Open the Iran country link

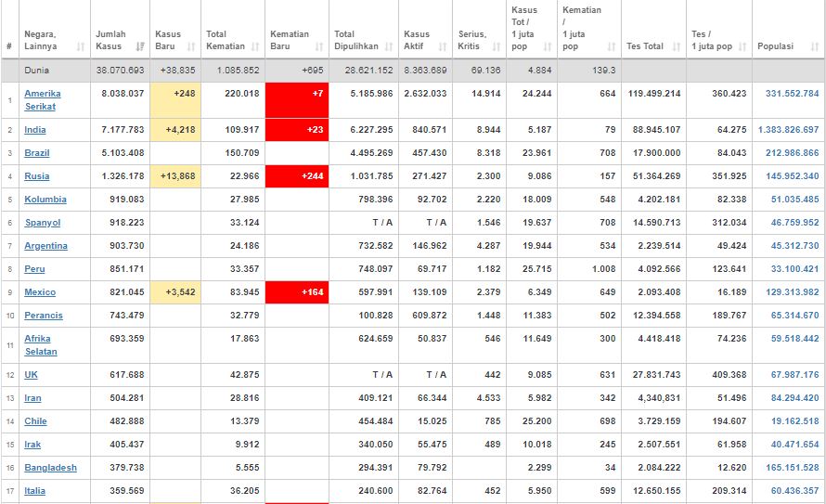[32, 397]
